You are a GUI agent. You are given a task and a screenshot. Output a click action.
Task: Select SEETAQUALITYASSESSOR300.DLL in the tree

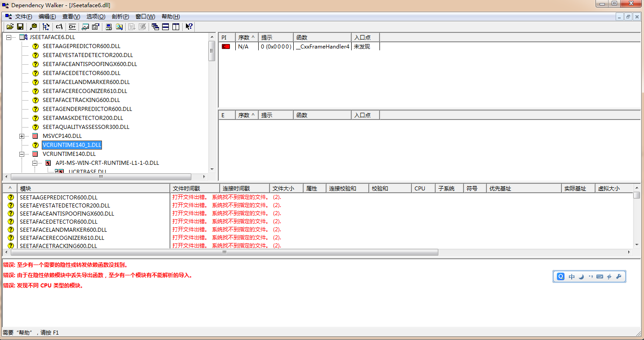[x=86, y=127]
